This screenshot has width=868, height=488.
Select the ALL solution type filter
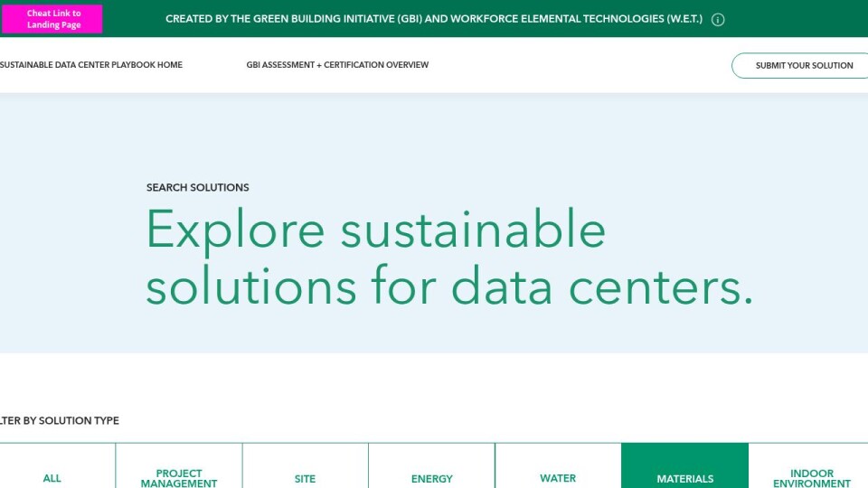(x=52, y=478)
